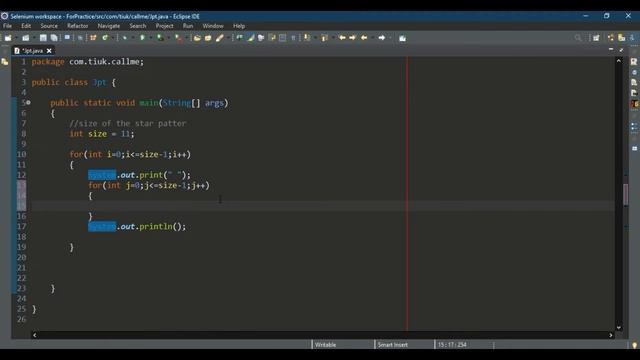Image resolution: width=640 pixels, height=360 pixels.
Task: Collapse the main method fold marker on line 5
Action: pos(29,102)
